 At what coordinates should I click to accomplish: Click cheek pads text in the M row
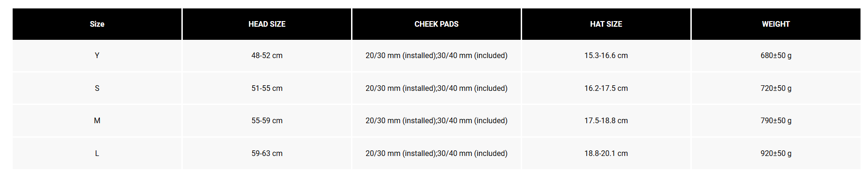[x=436, y=120]
